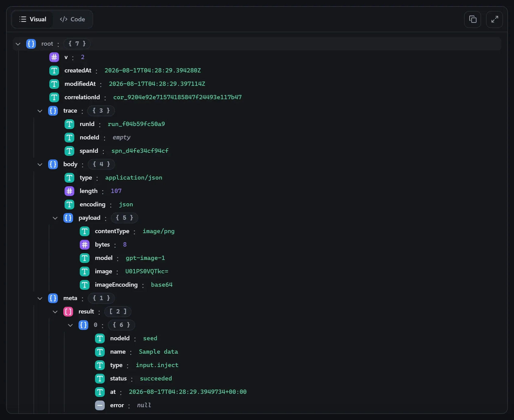Click the null value of error
Image resolution: width=514 pixels, height=420 pixels.
(144, 405)
